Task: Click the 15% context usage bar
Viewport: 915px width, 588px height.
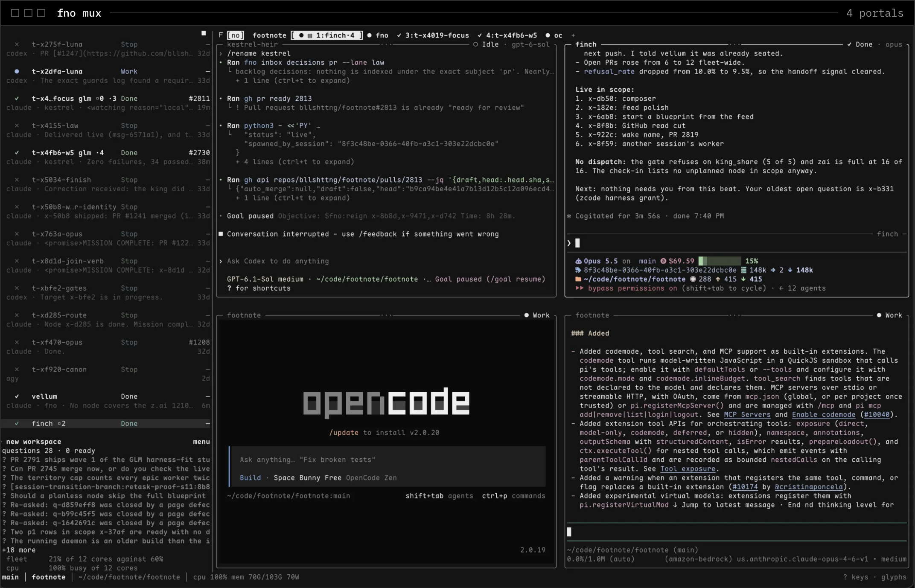Action: click(x=720, y=261)
